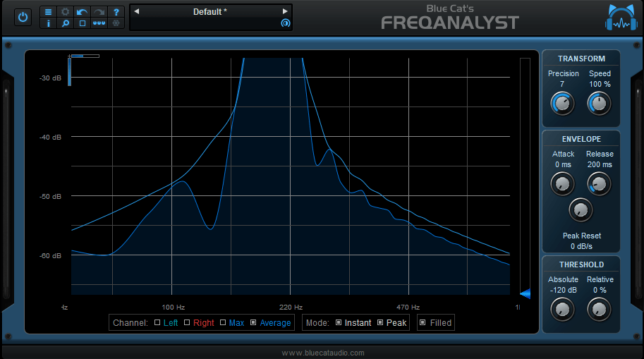
Task: Click the Precision knob
Action: 562,104
